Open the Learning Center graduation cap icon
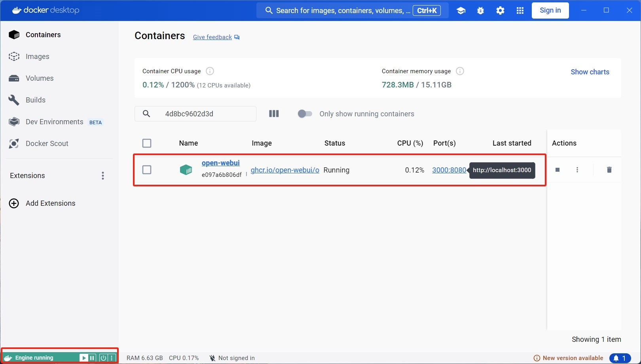 coord(461,11)
